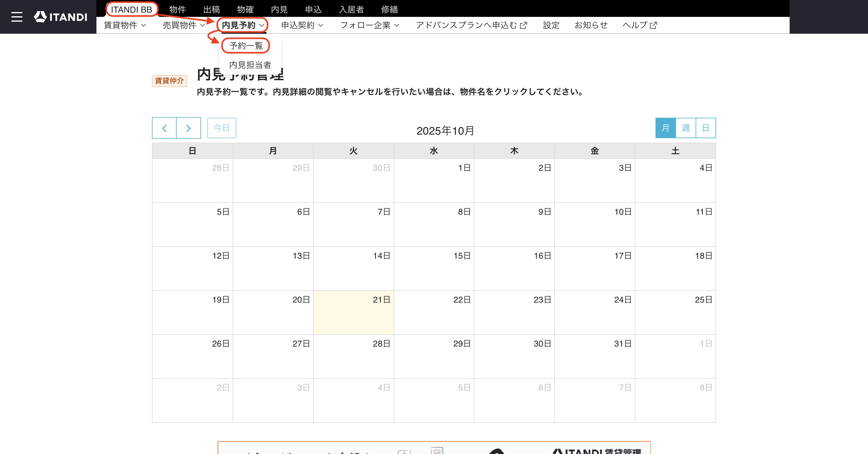The height and width of the screenshot is (454, 868).
Task: Open the 出稿 tab
Action: pyautogui.click(x=211, y=9)
